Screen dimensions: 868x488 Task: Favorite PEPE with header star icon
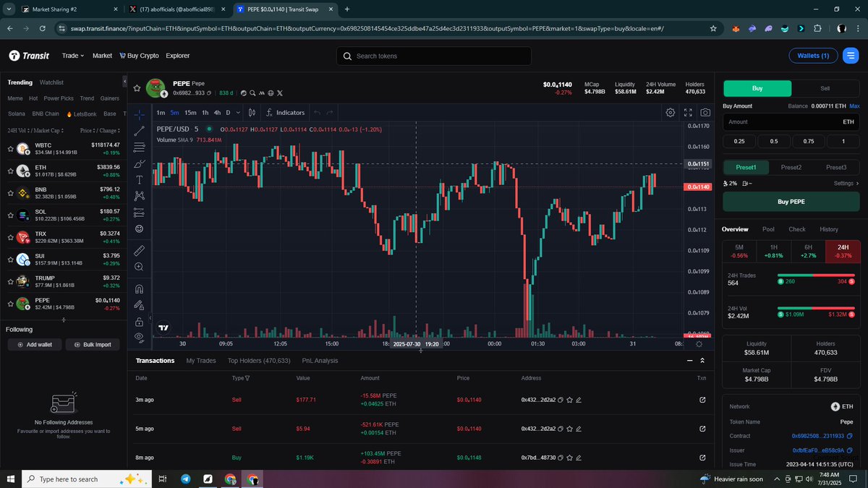137,88
